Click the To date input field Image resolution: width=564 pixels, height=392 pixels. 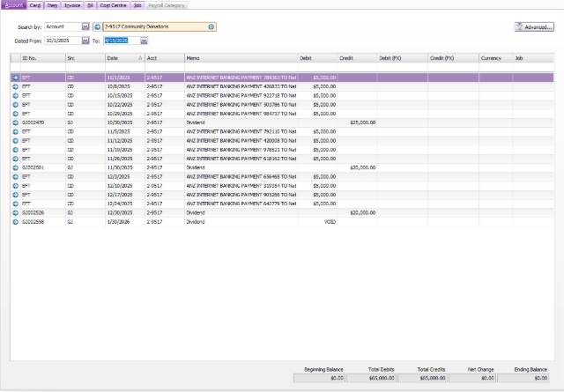click(122, 41)
